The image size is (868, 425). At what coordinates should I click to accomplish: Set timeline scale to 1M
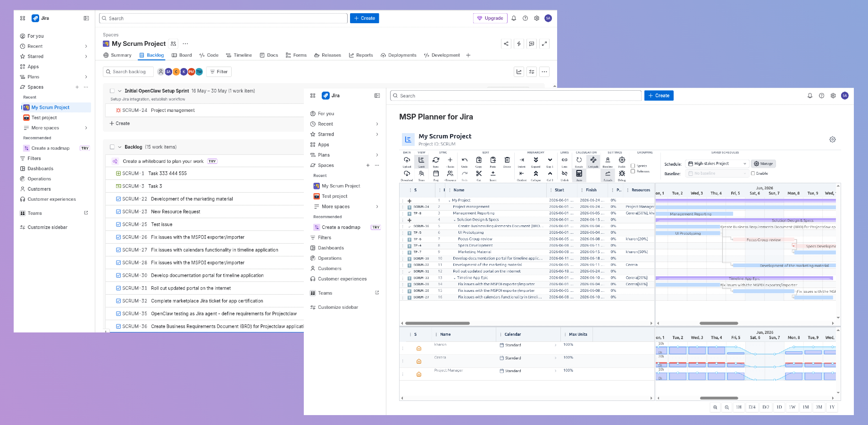[x=806, y=407]
